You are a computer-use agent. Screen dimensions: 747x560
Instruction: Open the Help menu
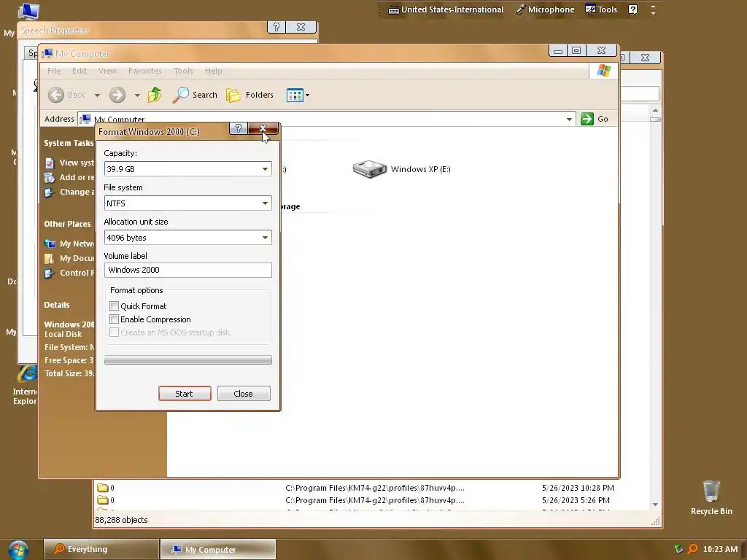click(x=214, y=71)
